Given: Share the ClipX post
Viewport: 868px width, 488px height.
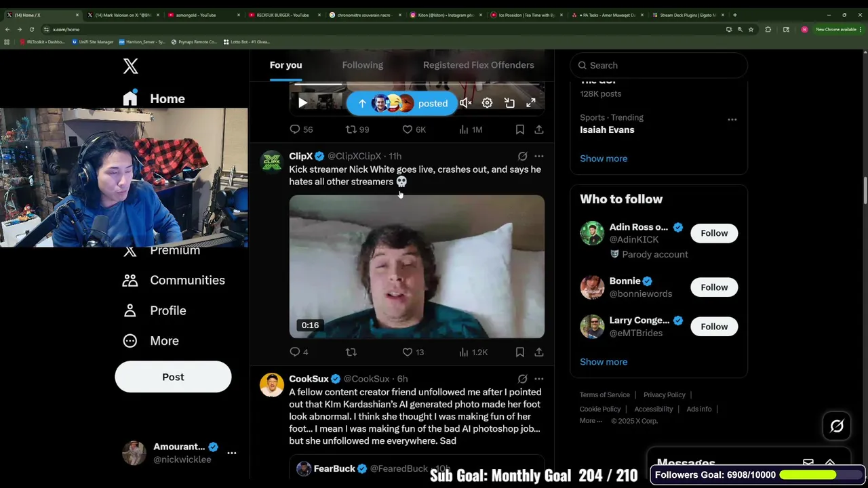Looking at the screenshot, I should [x=538, y=352].
